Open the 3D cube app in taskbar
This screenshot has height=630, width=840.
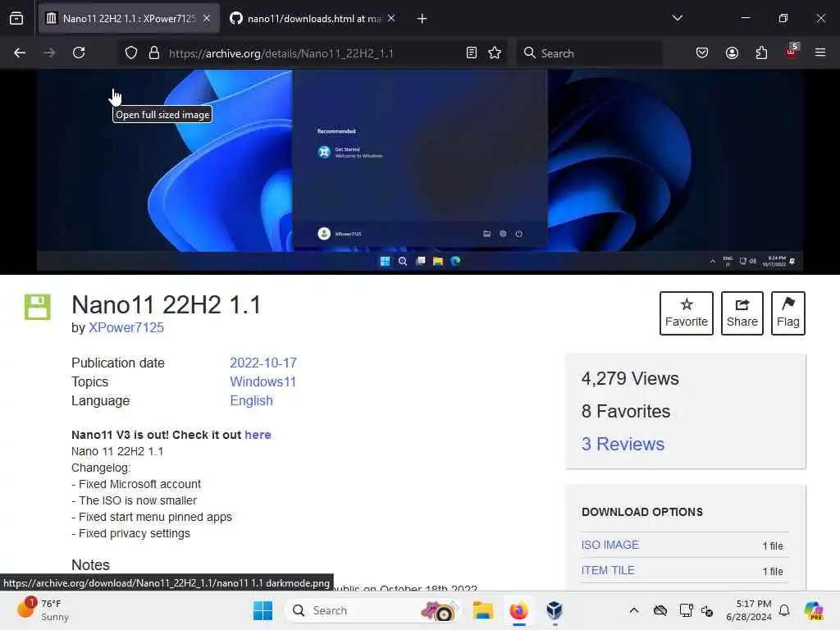tap(555, 610)
